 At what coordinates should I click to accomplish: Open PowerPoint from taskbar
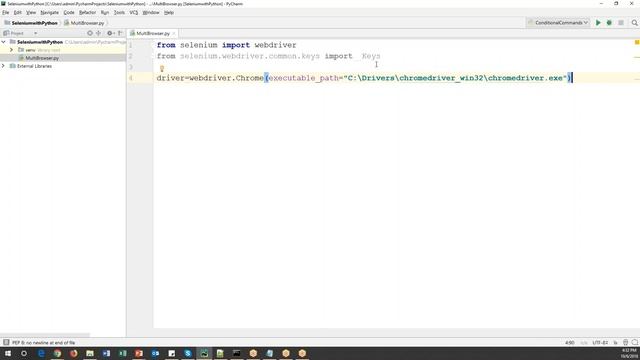(139, 353)
